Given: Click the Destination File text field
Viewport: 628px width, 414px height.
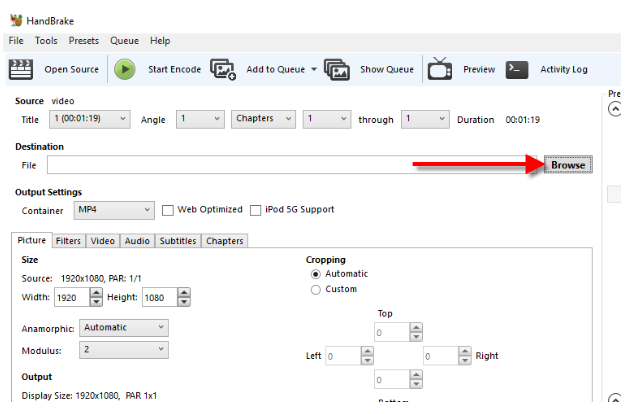Looking at the screenshot, I should [x=292, y=165].
